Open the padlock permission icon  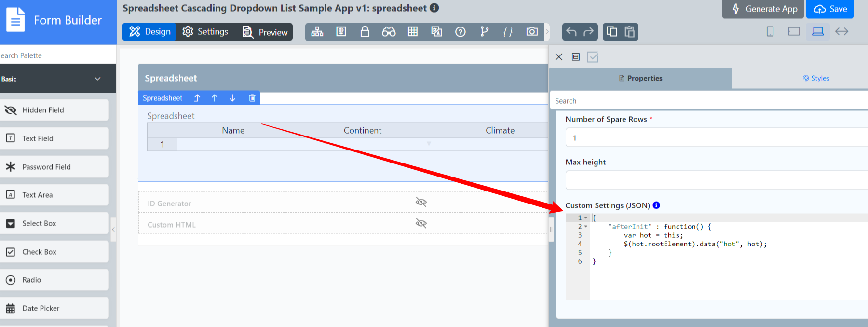[x=365, y=32]
